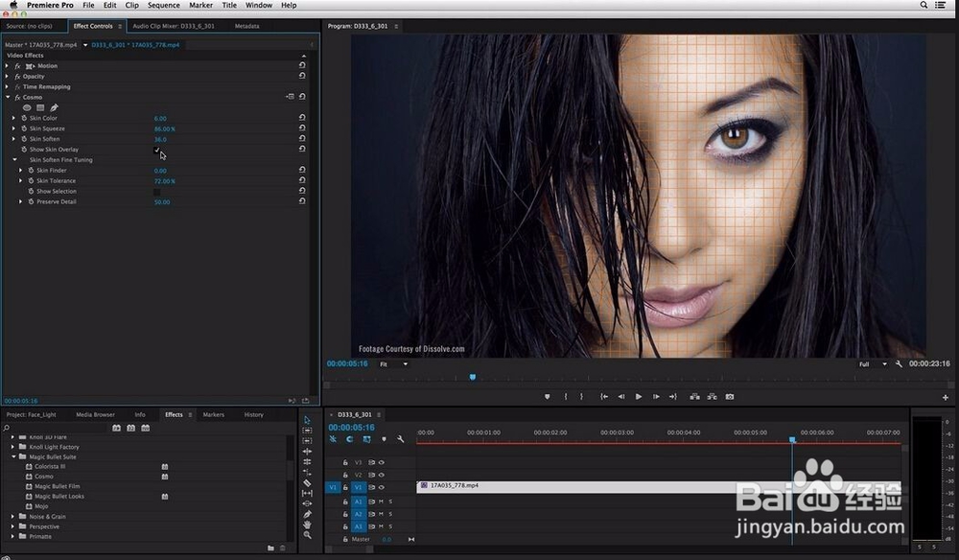Expand the Noise & Grain folder
Screen dimensions: 959x560
point(12,517)
